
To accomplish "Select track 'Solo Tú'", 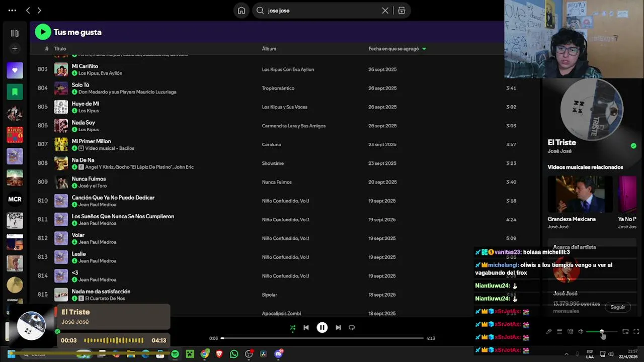I will 80,85.
